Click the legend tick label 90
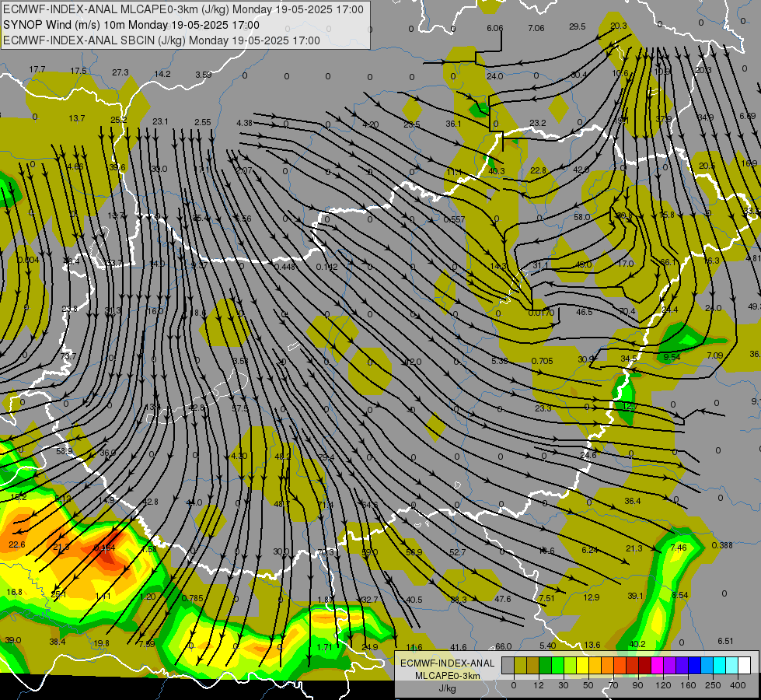Screen dimensions: 761x700 [637, 686]
